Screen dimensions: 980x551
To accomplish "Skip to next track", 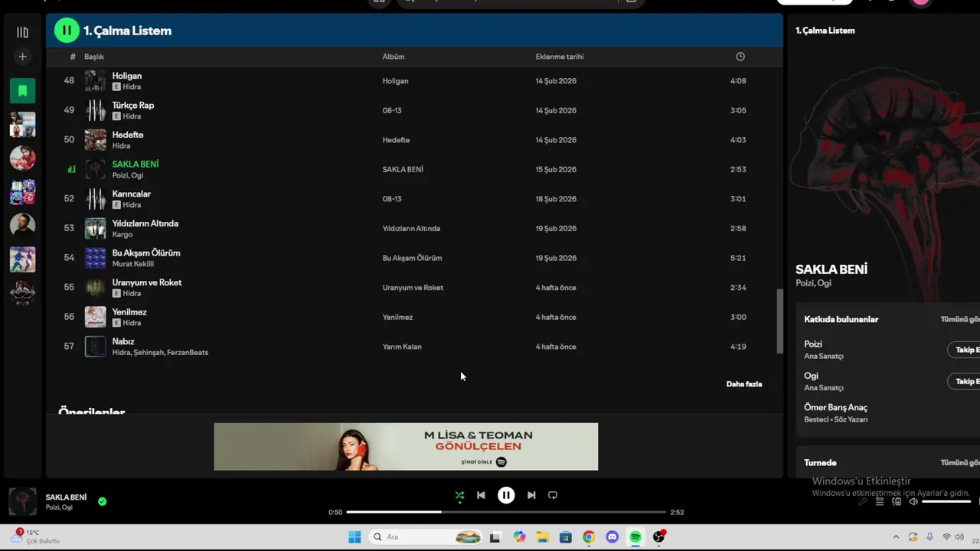I will [531, 495].
